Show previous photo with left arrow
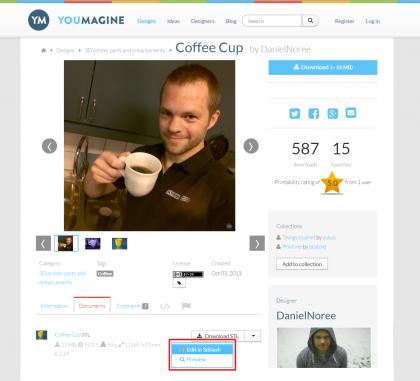Screen dimensions: 420x381 (49, 146)
